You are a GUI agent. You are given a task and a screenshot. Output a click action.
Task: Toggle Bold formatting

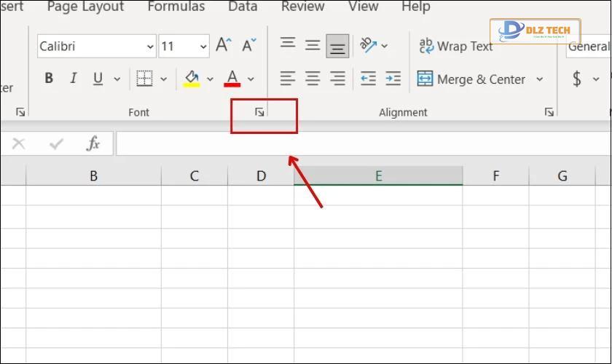49,79
